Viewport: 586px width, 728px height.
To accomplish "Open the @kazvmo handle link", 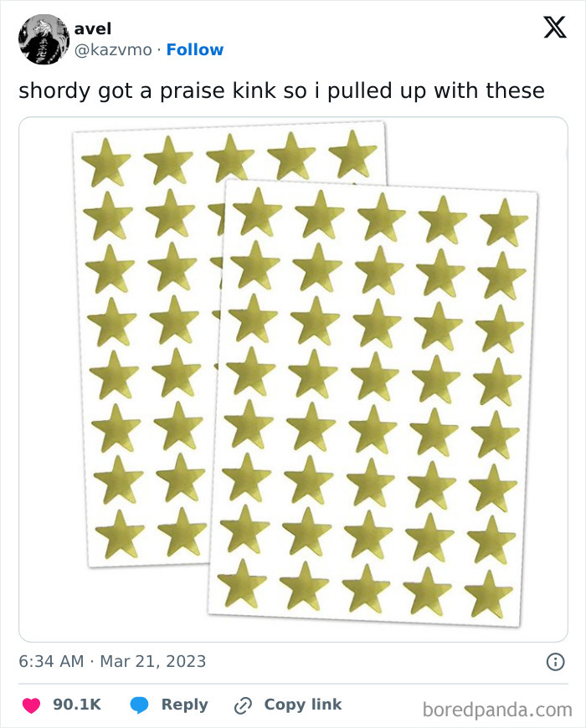I will 114,49.
